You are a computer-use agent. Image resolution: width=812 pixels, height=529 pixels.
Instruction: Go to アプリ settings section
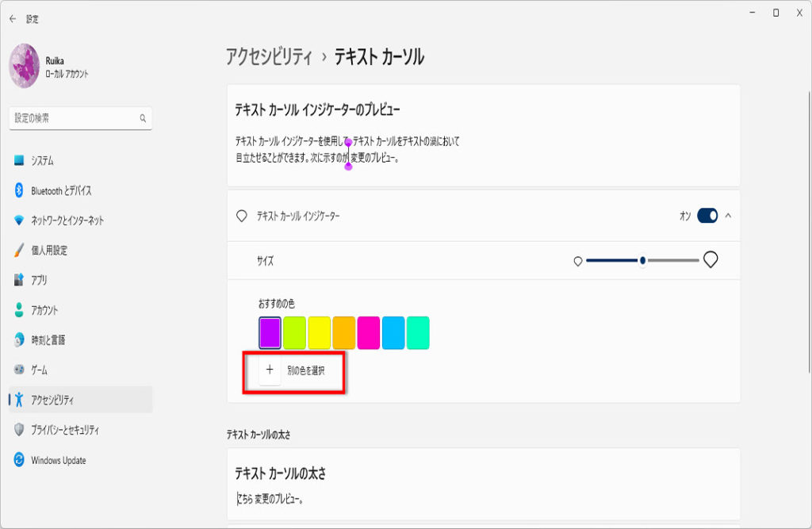point(39,280)
